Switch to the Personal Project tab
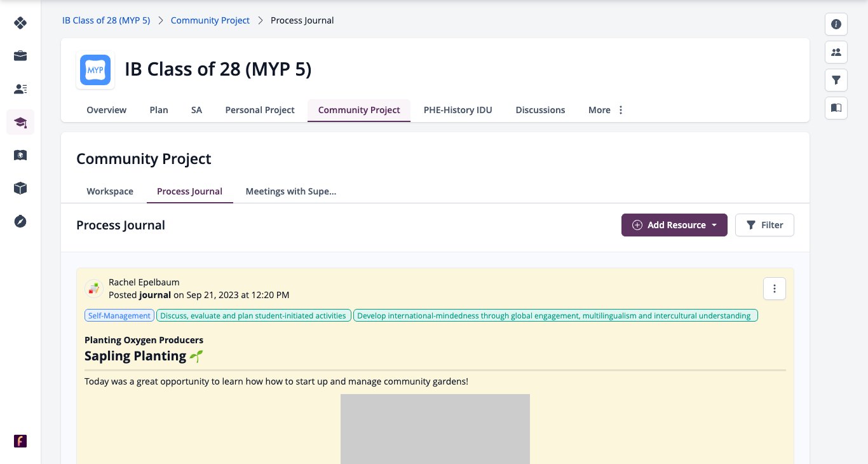The width and height of the screenshot is (868, 464). pos(260,110)
